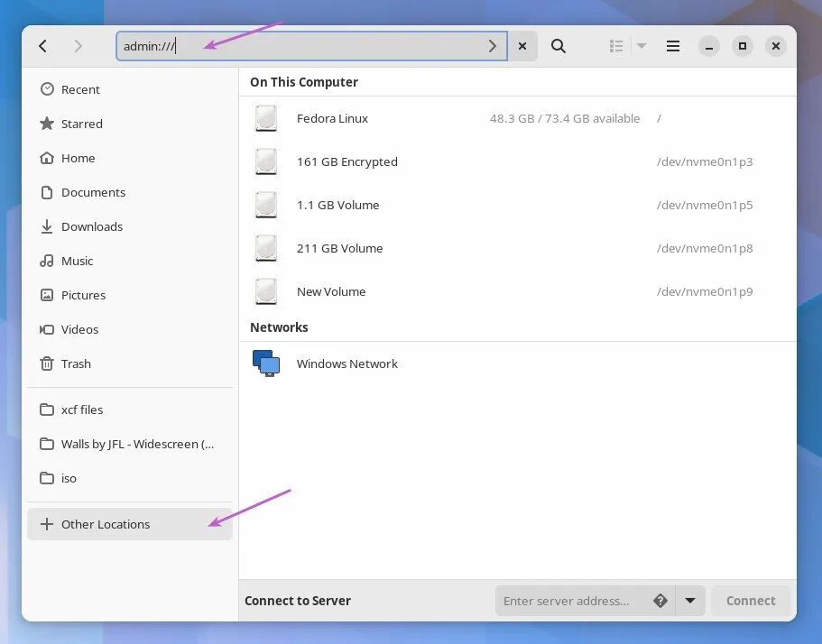Click the 161 GB Encrypted drive icon

point(266,162)
